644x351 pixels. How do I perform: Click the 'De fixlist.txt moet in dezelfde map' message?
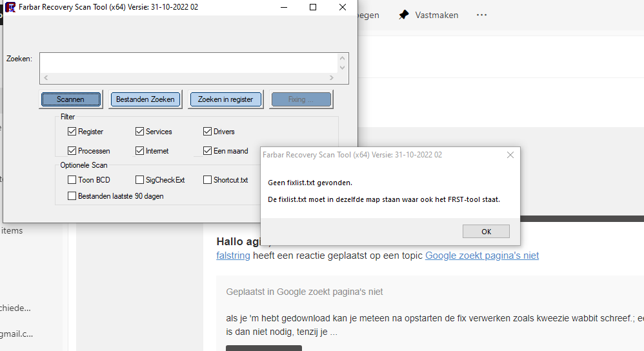(x=384, y=199)
